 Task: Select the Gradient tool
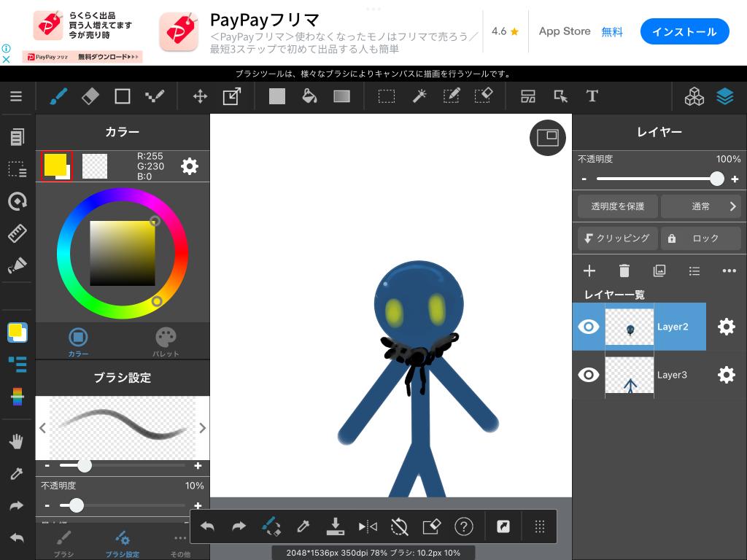coord(341,96)
